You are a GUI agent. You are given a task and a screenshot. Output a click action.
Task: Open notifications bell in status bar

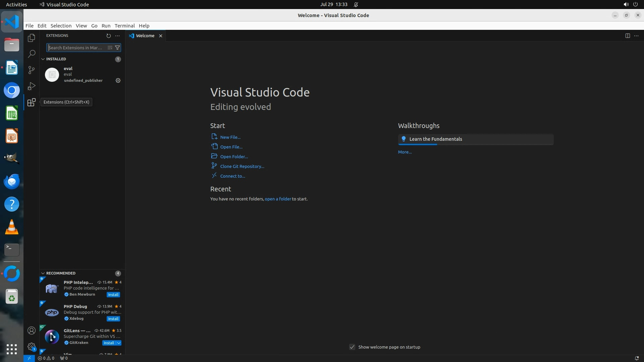pyautogui.click(x=636, y=358)
